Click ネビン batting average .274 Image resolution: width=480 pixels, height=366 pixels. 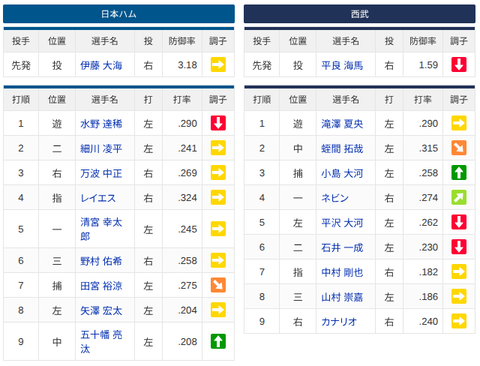click(428, 198)
